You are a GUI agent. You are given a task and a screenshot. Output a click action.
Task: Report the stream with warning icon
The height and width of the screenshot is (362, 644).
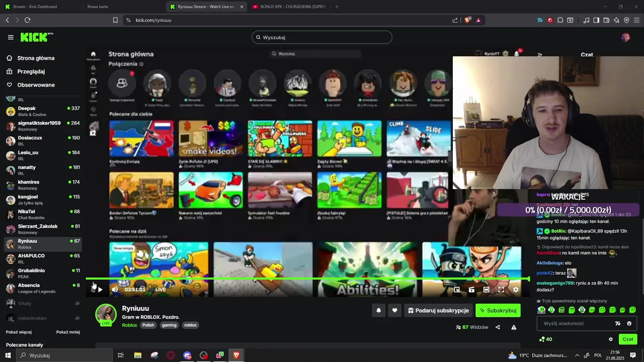pos(514,327)
